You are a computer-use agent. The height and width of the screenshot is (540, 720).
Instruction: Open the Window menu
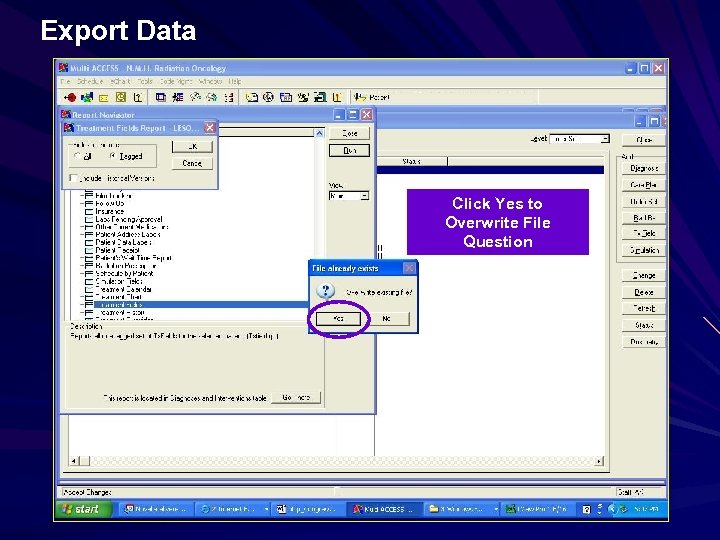point(210,81)
